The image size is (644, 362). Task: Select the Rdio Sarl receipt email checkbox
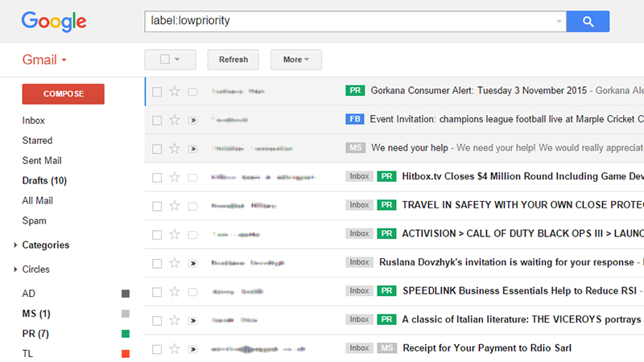[157, 349]
